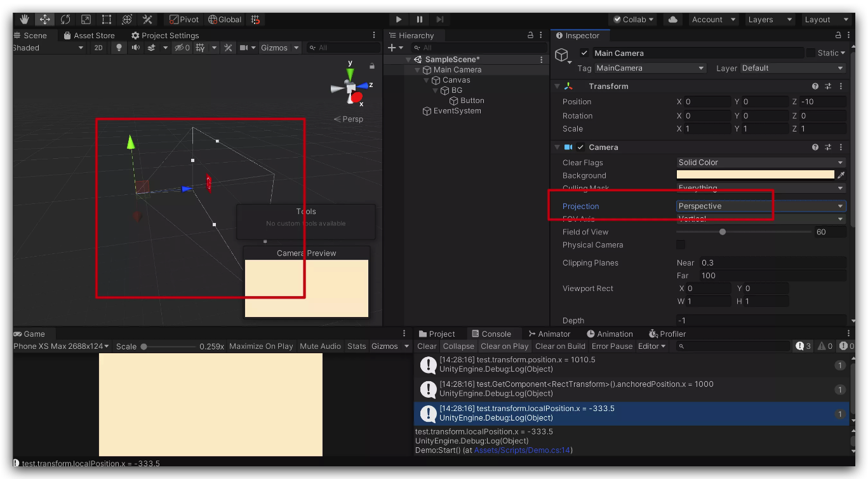Select the Transform tool

coord(126,20)
